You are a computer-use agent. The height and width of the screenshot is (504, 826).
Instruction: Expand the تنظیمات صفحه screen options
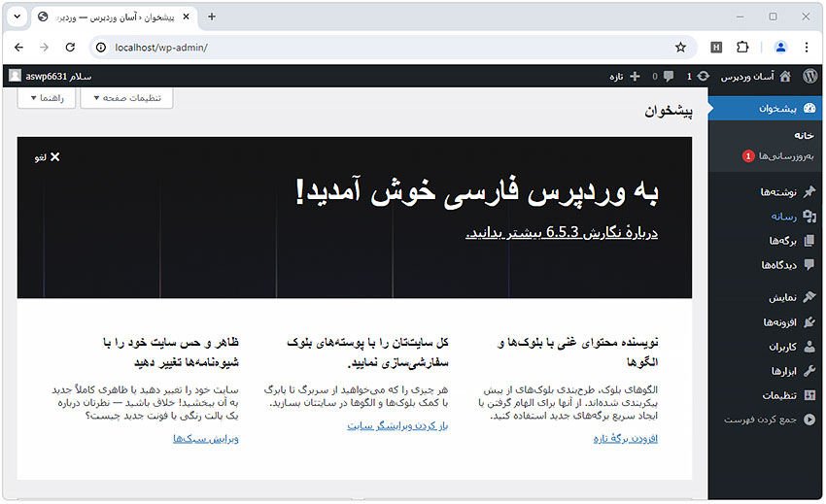(x=126, y=98)
